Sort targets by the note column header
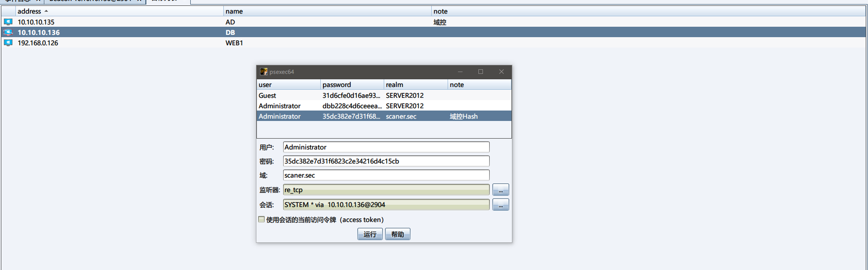 click(x=649, y=11)
